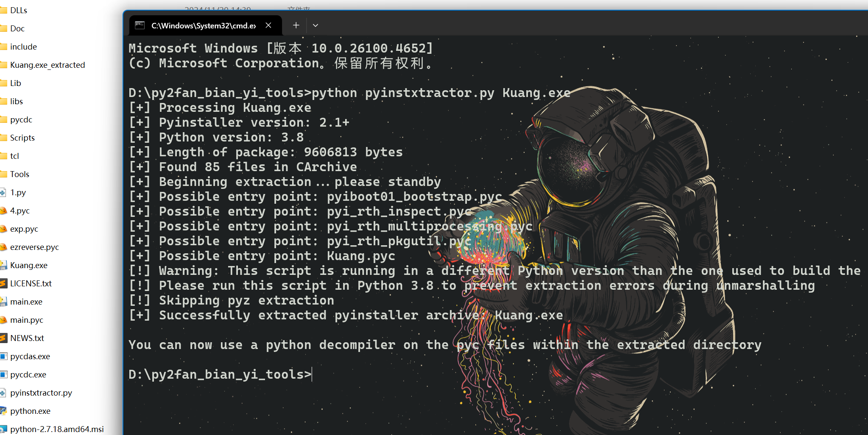Click the 'Successfully extracted pyinstaller archive' line
The height and width of the screenshot is (435, 868).
346,315
